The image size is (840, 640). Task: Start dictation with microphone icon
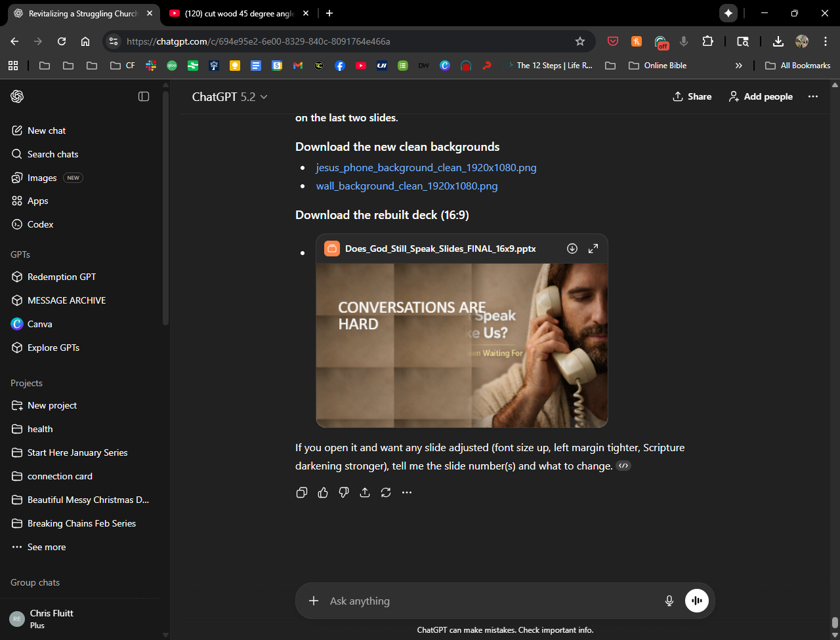click(669, 601)
